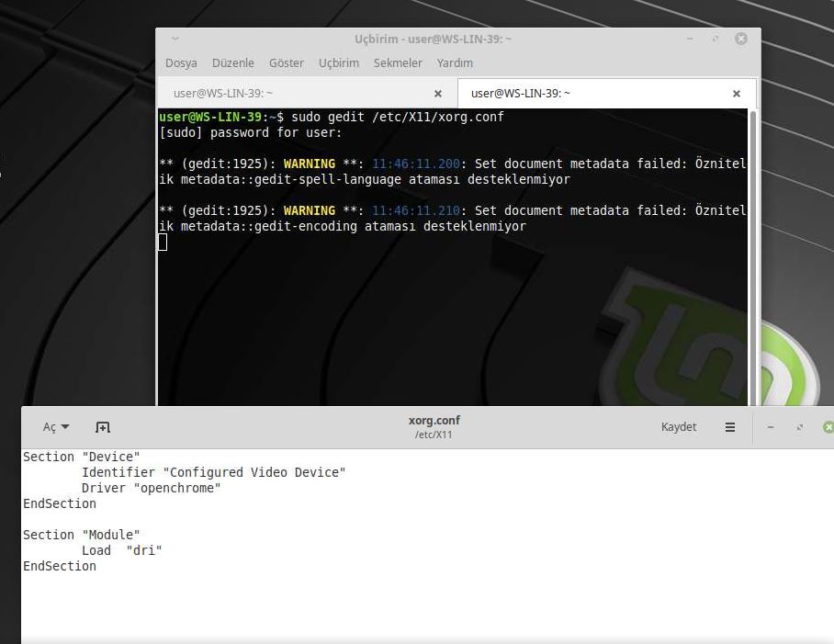This screenshot has width=834, height=644.
Task: Open the Dosya menu in terminal
Action: 181,63
